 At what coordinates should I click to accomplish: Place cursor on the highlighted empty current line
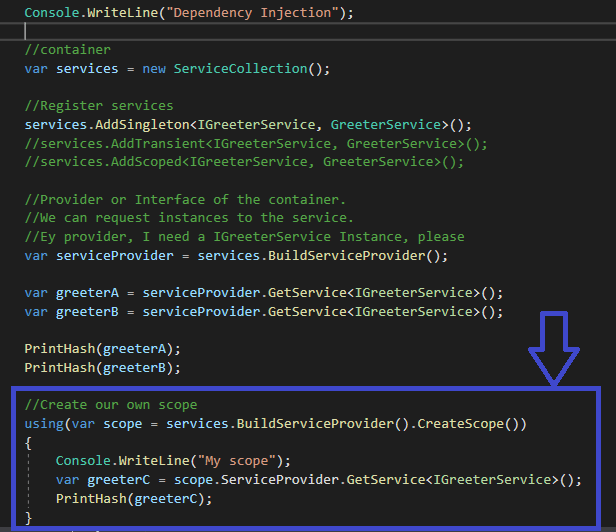point(308,31)
